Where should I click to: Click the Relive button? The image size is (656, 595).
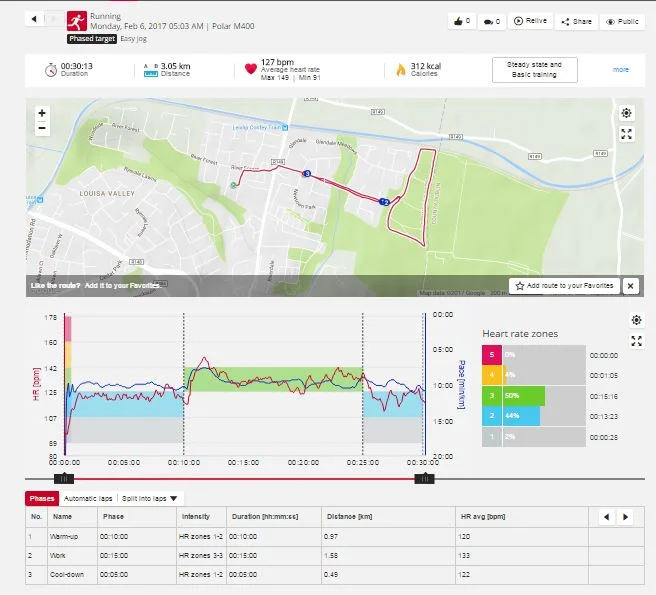coord(530,20)
